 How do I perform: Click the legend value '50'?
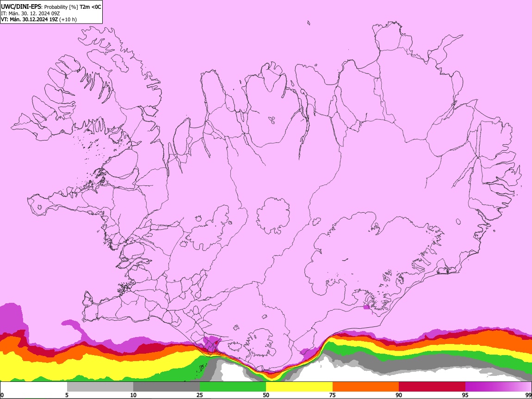266,395
